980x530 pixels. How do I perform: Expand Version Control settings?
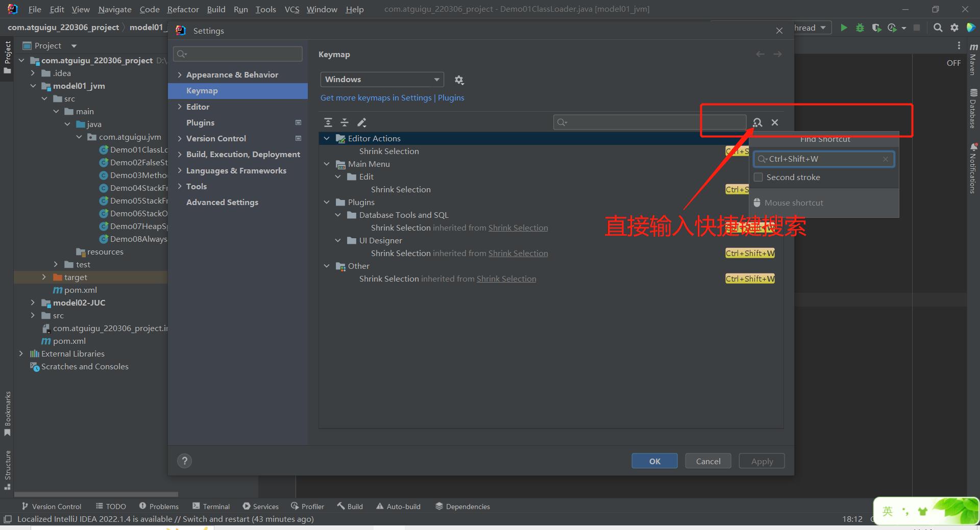click(180, 138)
